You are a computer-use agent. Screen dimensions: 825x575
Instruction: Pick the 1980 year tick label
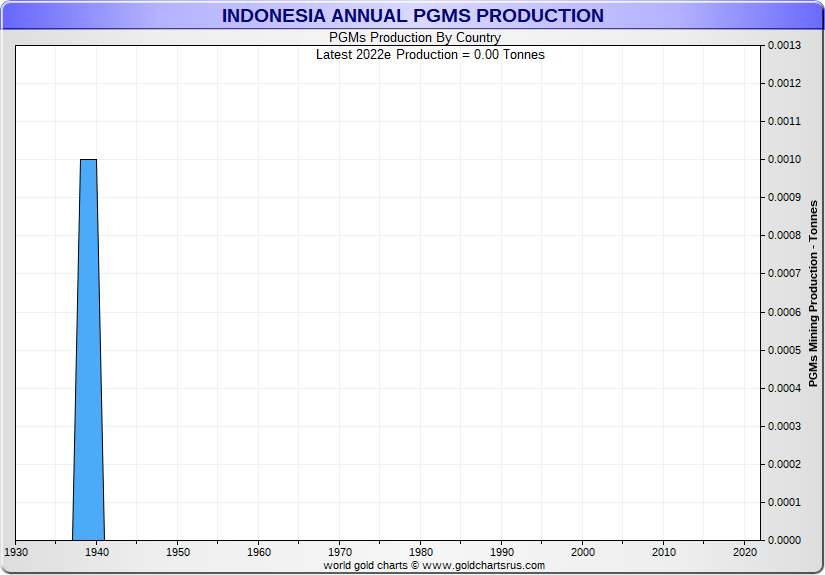click(x=421, y=552)
